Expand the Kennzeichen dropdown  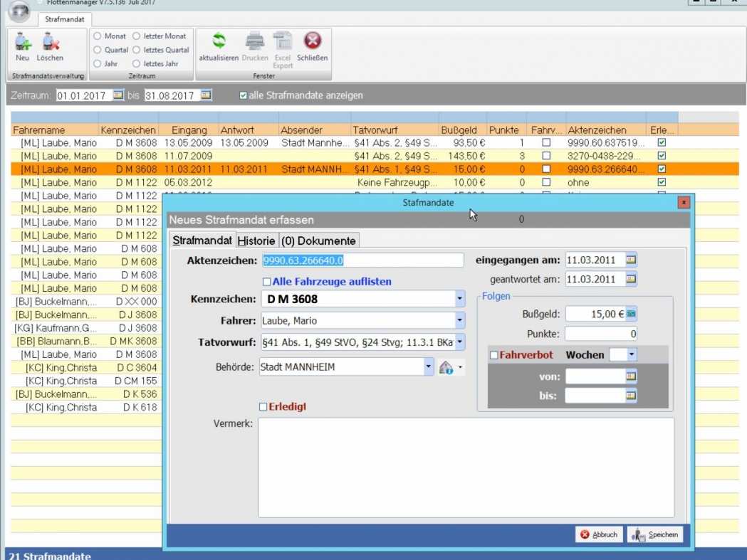(460, 299)
